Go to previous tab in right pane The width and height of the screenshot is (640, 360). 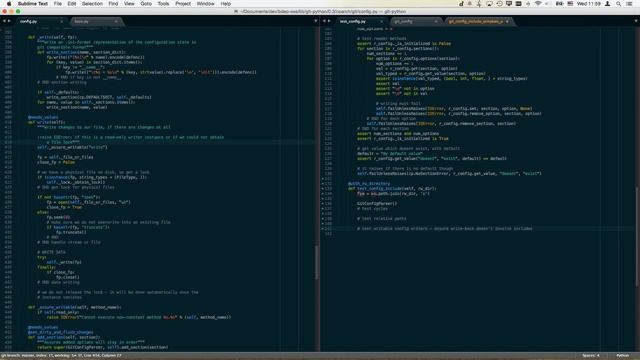point(324,21)
